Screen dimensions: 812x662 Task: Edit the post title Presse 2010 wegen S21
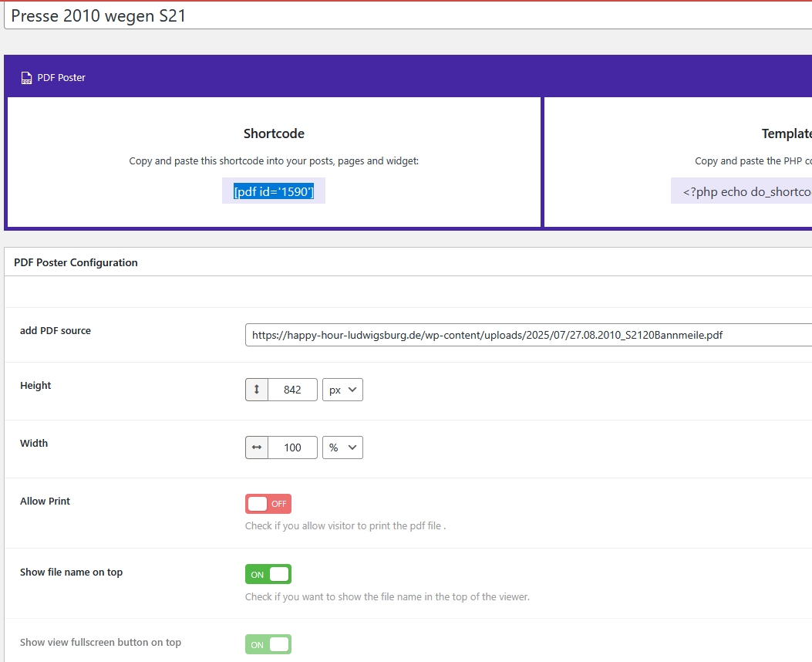coord(408,16)
